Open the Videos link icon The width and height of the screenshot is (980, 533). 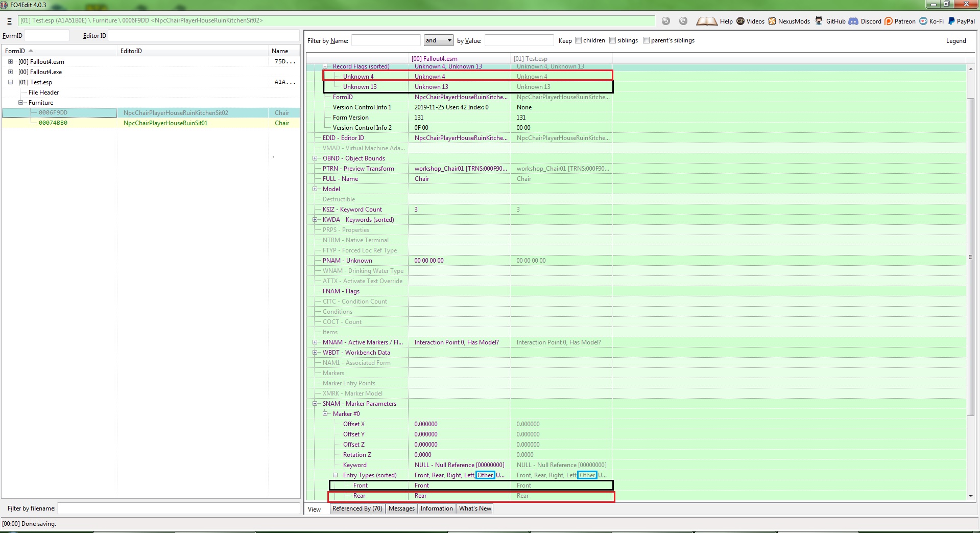coord(740,21)
